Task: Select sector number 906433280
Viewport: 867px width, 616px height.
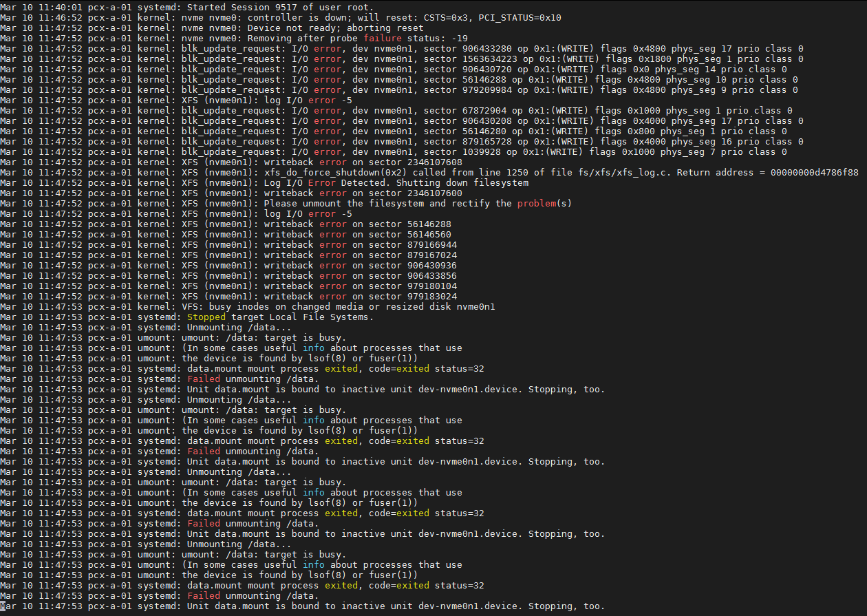Action: (x=487, y=48)
